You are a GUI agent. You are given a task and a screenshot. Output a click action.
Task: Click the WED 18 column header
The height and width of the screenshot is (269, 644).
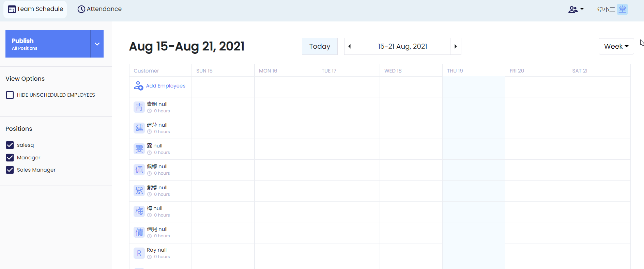(411, 70)
